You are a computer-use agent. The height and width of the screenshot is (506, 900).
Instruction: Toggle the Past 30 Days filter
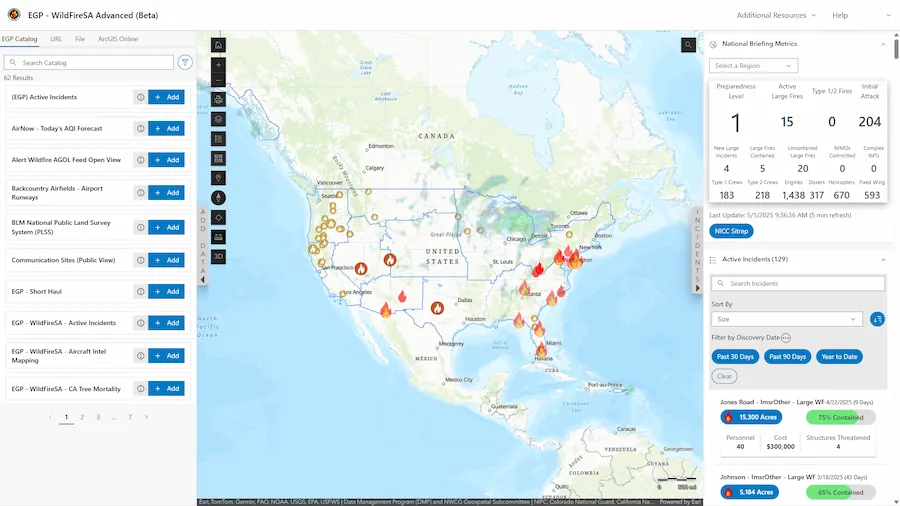click(735, 356)
